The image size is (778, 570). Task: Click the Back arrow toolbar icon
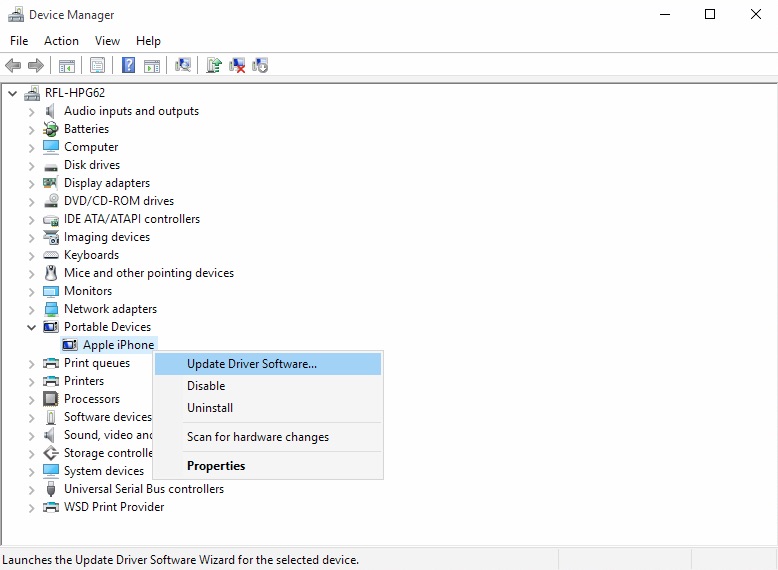coord(13,66)
